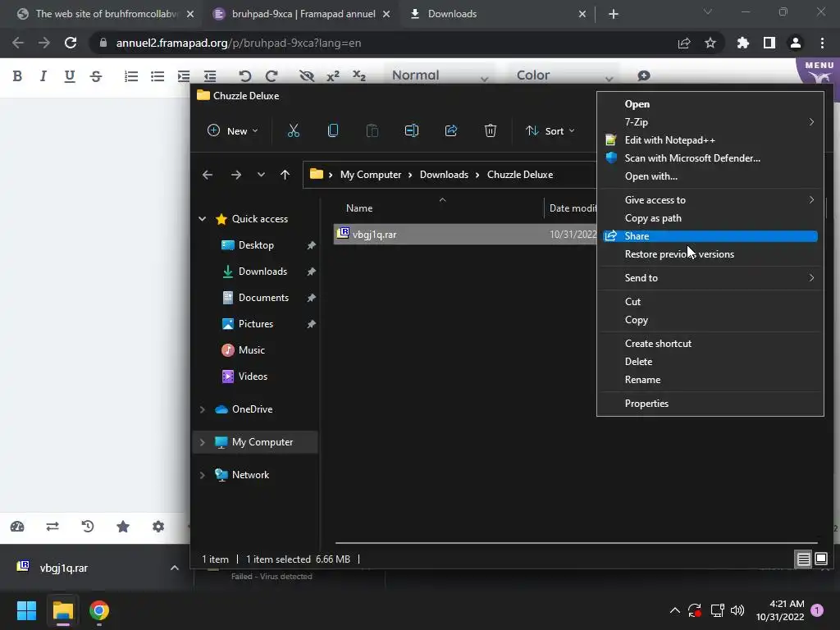Open the Videos folder in sidebar
The image size is (840, 630).
253,376
